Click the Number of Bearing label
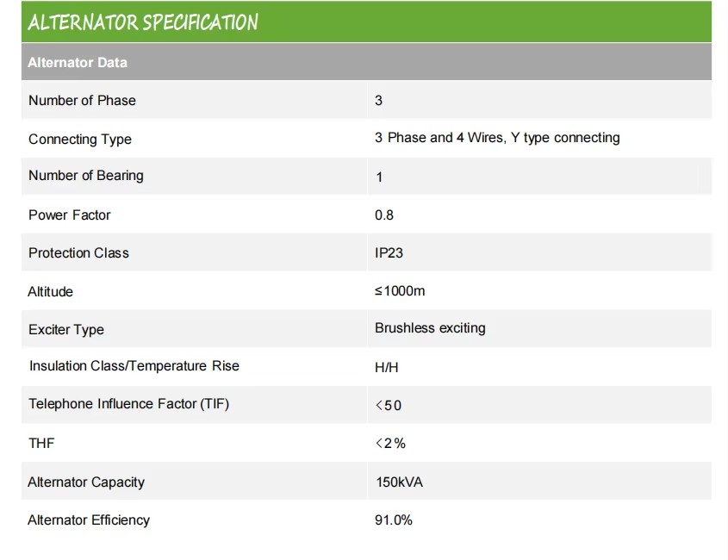 coord(86,176)
